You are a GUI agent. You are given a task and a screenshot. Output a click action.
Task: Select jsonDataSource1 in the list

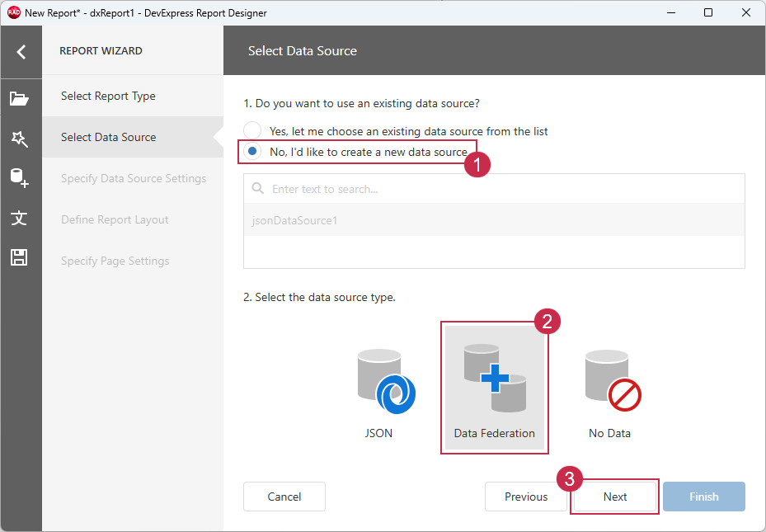(495, 220)
